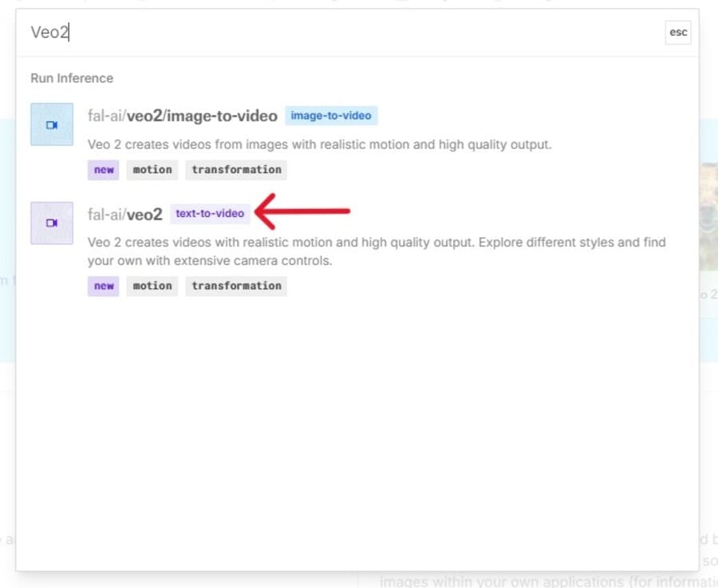Click 'Veo 2 creates videos from images' description
The image size is (718, 588).
(x=320, y=144)
